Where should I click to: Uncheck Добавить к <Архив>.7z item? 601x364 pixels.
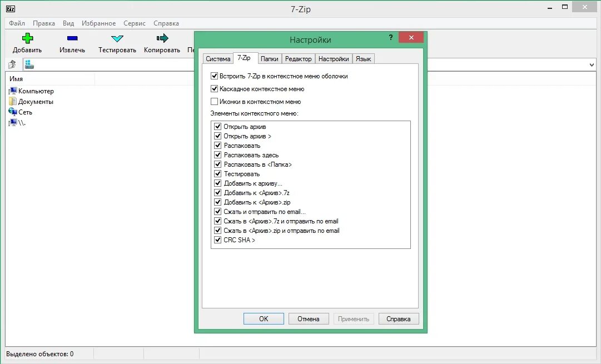coord(218,193)
